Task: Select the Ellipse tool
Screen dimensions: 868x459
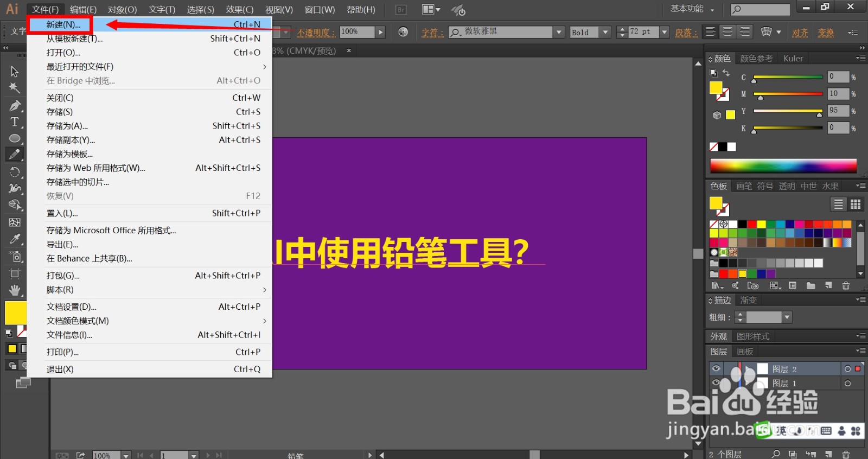Action: (15, 138)
